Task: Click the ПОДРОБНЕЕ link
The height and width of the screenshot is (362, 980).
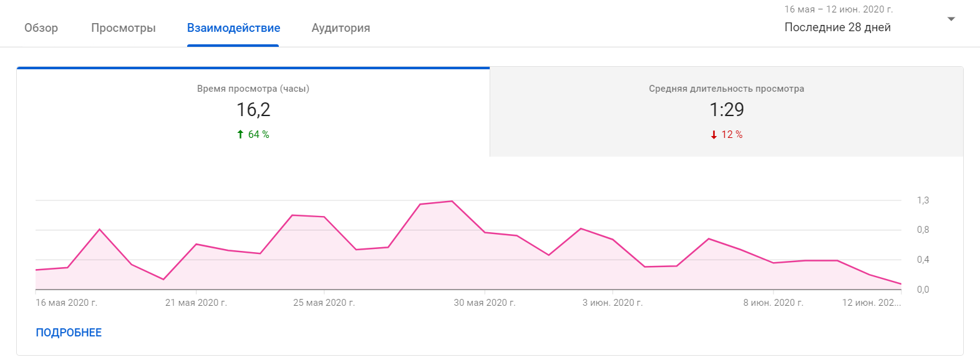Action: (69, 333)
